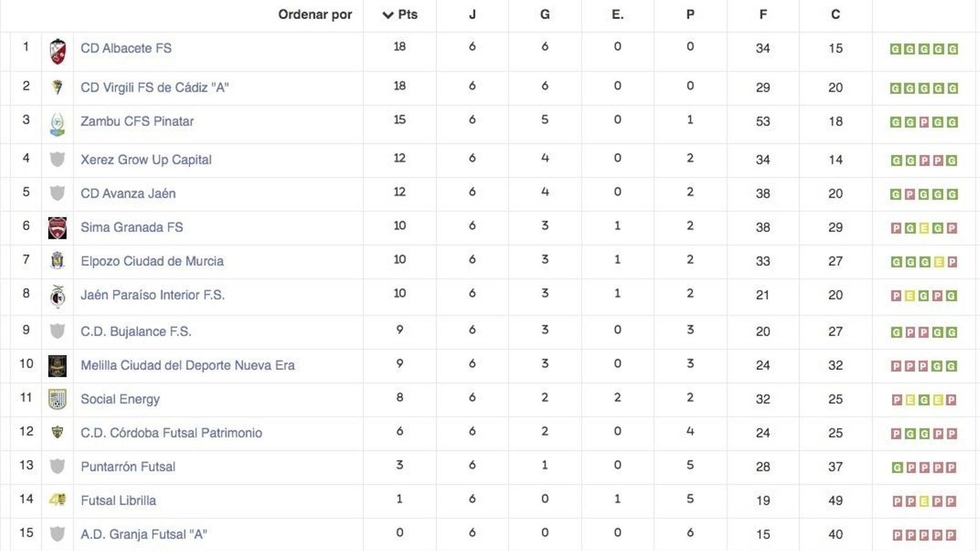Click the Zambu CFS Pinatar club logo

pos(57,121)
